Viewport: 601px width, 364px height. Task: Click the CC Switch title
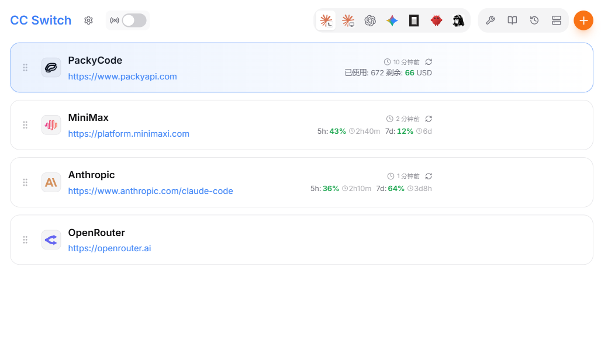pyautogui.click(x=40, y=20)
